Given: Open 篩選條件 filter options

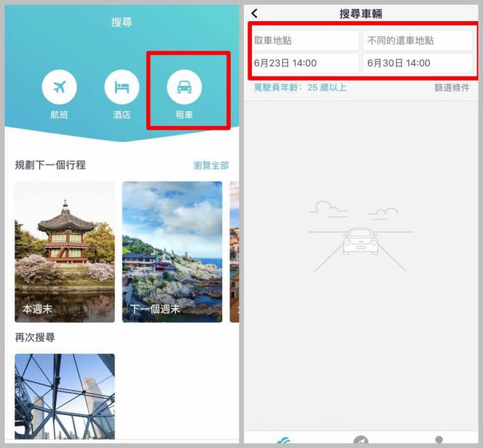Looking at the screenshot, I should click(451, 87).
